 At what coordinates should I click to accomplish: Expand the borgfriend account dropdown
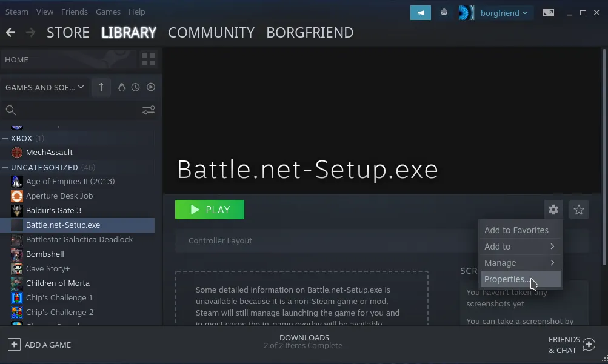pyautogui.click(x=504, y=13)
